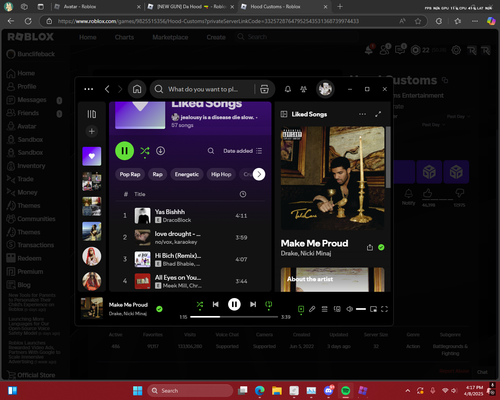Filter by Pop Rap chip
This screenshot has width=500, height=400.
pos(130,174)
